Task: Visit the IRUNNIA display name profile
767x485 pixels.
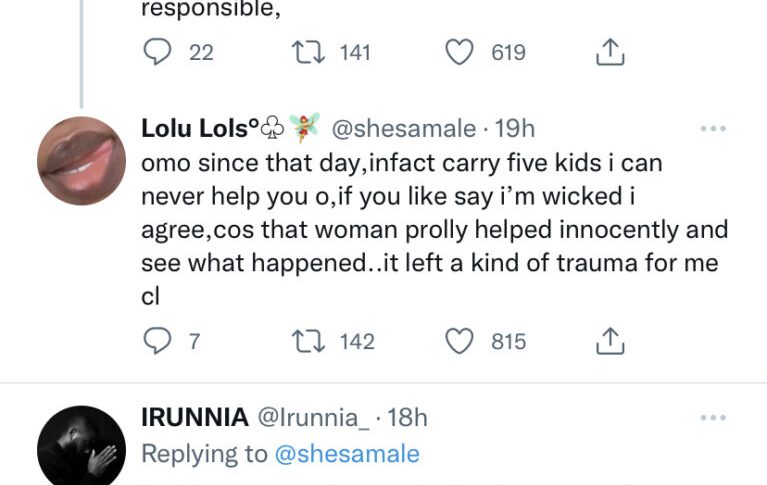Action: (x=196, y=418)
